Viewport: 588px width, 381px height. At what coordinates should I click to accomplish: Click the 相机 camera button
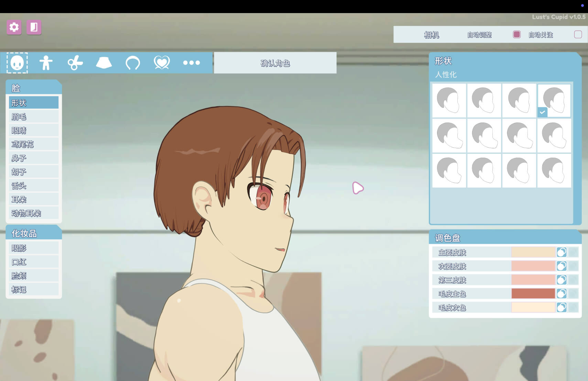point(431,35)
